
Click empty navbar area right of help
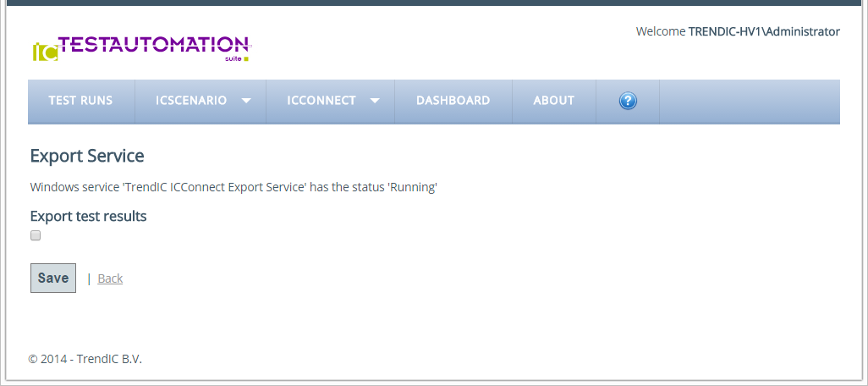coord(749,101)
